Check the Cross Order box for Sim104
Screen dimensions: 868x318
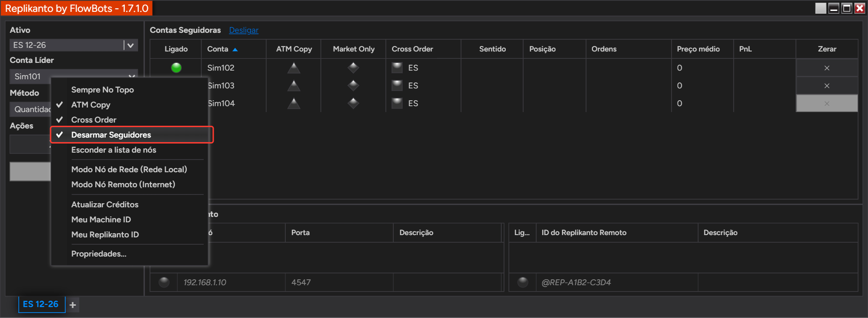397,103
